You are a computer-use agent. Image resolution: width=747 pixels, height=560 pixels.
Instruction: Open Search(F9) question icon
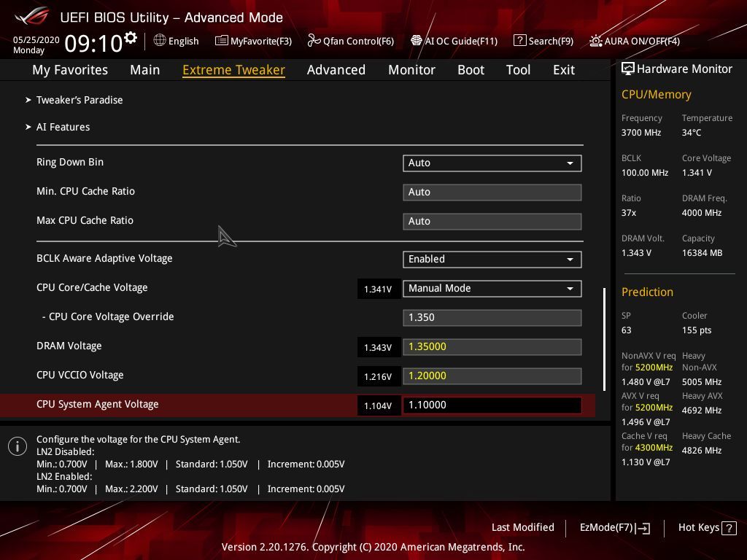519,41
